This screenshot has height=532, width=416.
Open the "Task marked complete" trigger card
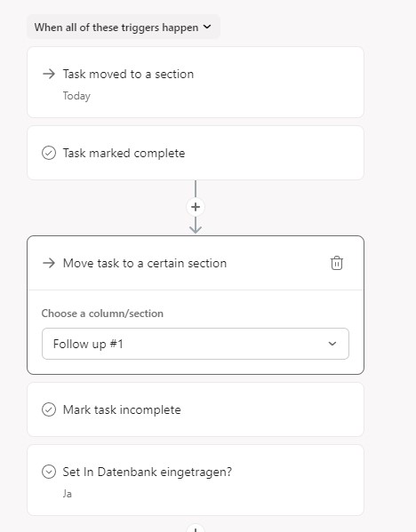coord(196,153)
